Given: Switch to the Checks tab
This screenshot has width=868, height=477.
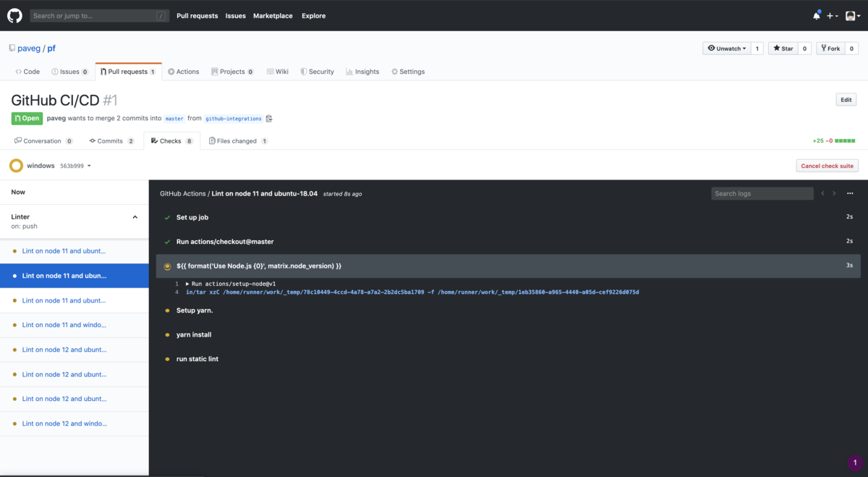Looking at the screenshot, I should point(172,141).
